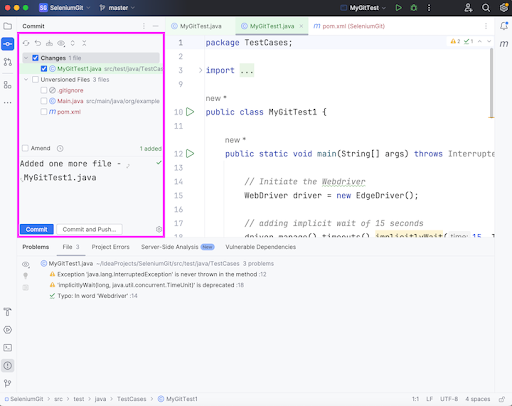This screenshot has height=406, width=512.
Task: Open the Project Errors tab
Action: (x=110, y=247)
